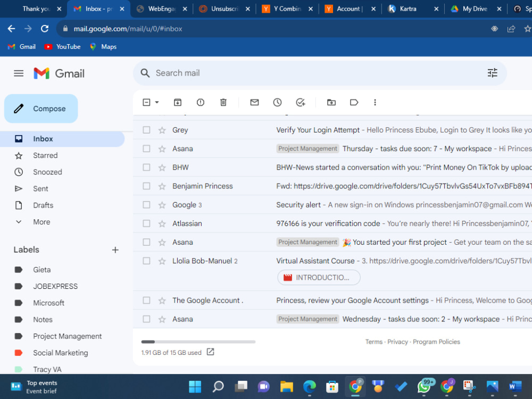Select the BHW email checkbox
The width and height of the screenshot is (532, 399).
(147, 167)
